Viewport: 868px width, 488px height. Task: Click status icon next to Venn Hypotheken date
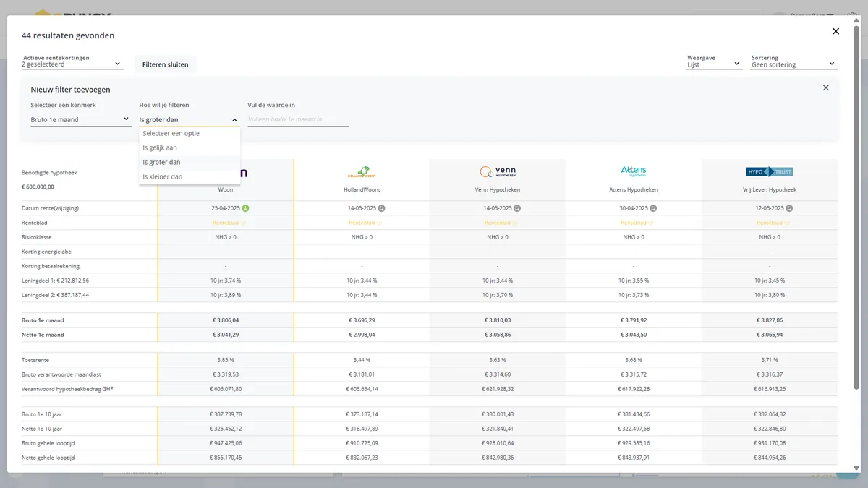click(x=517, y=208)
